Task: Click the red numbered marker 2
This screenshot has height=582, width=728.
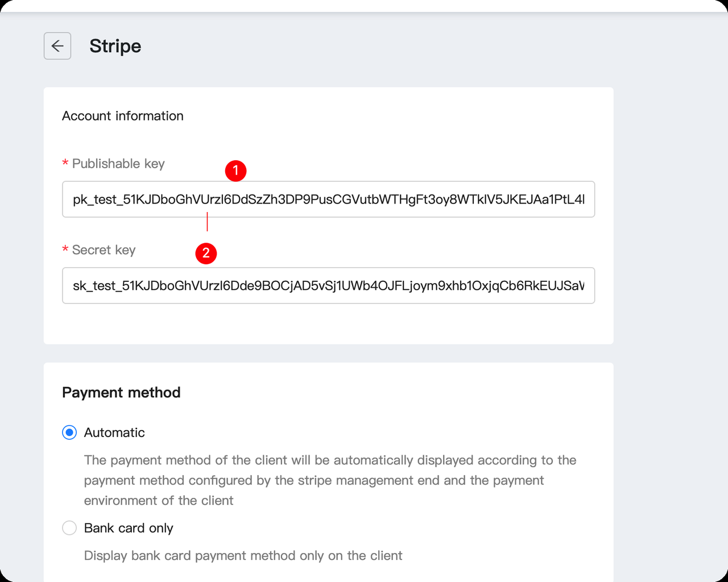Action: click(206, 253)
